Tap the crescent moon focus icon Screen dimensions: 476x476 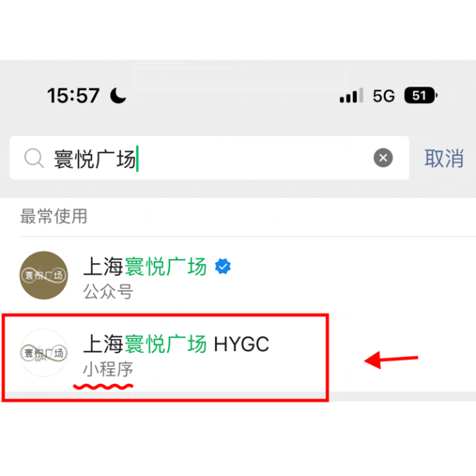(x=118, y=95)
